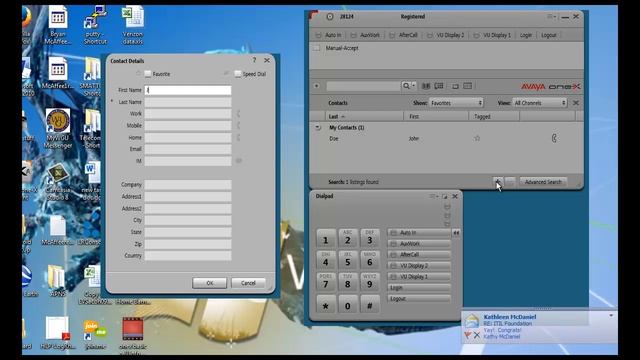Click the pound key on the Dialpad
This screenshot has height=360, width=640.
tap(370, 305)
